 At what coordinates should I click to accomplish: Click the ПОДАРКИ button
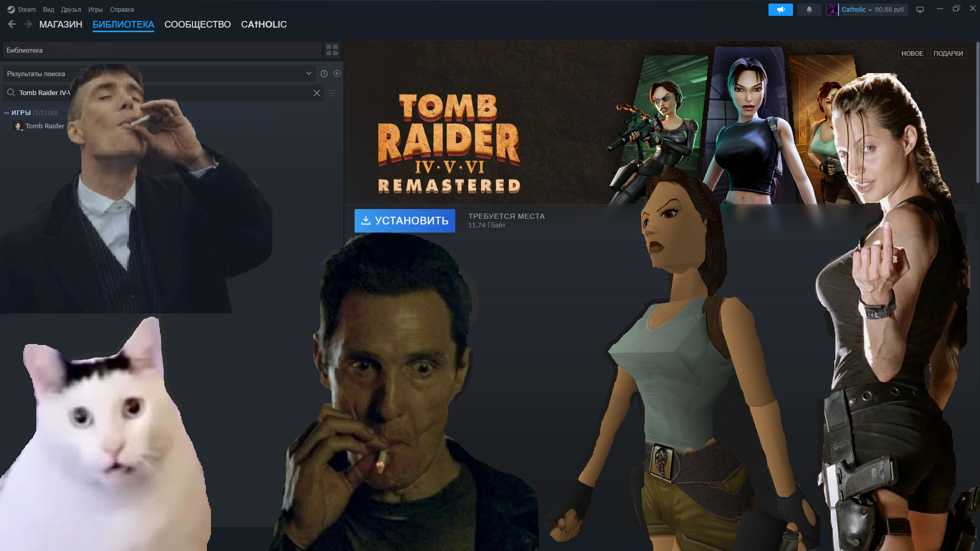click(948, 53)
